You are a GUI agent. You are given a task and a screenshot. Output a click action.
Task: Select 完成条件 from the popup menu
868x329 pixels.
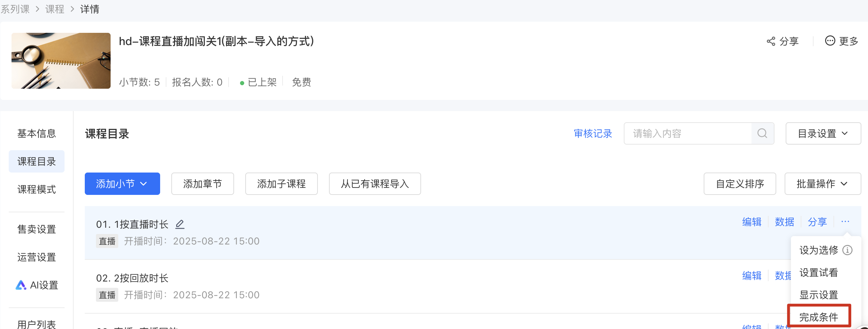819,317
